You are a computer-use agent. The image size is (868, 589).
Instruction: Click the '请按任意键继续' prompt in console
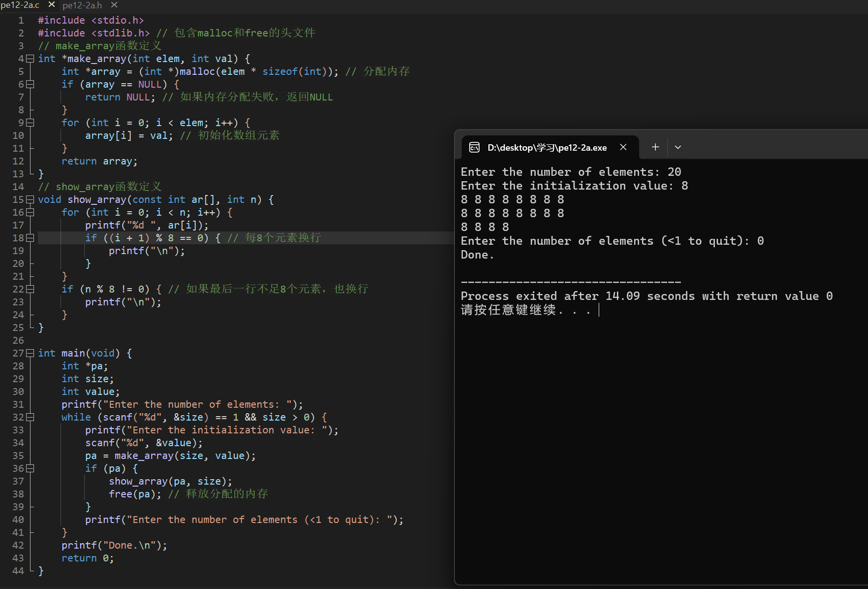pos(508,310)
